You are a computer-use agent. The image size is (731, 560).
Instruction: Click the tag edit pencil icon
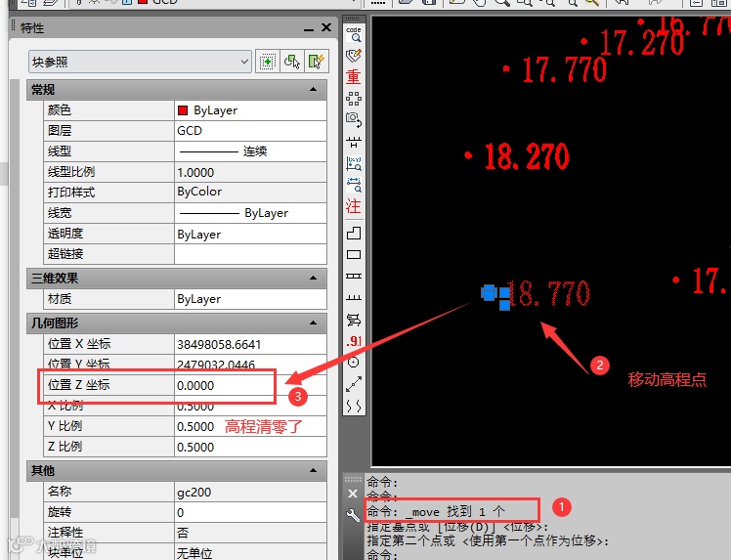354,56
